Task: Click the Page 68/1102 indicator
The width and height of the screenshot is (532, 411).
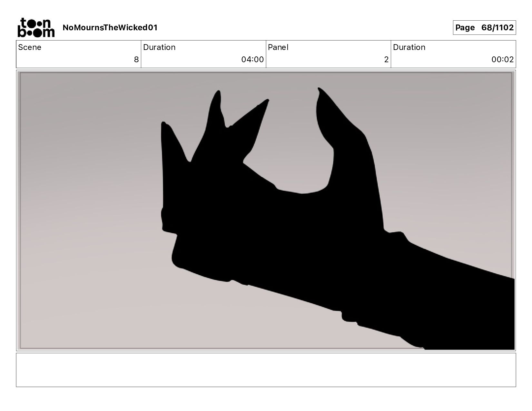Action: pyautogui.click(x=484, y=28)
